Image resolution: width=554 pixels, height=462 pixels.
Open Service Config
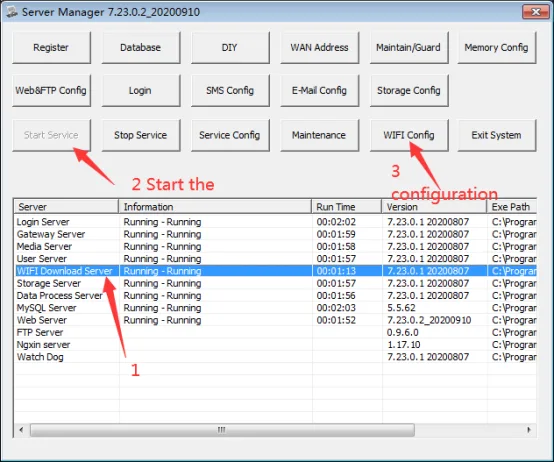click(x=230, y=135)
